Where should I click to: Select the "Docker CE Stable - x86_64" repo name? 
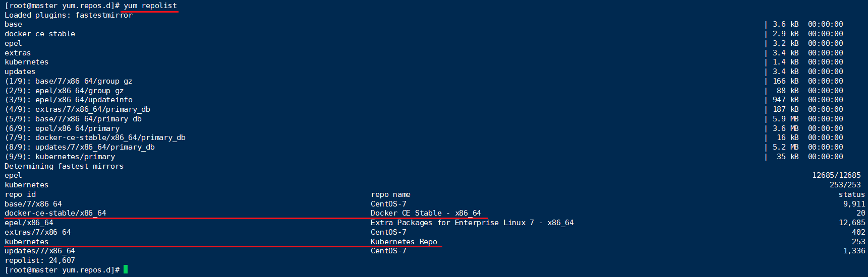(x=426, y=213)
